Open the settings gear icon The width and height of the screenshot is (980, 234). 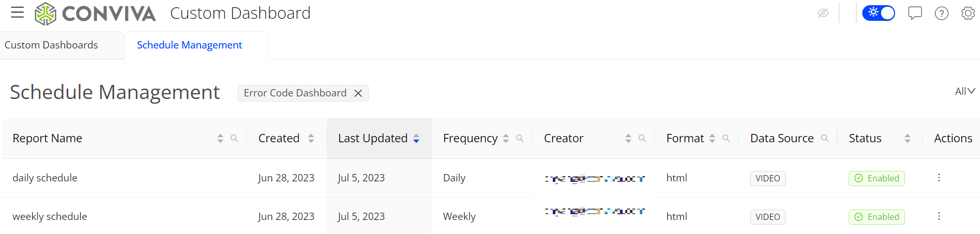tap(968, 13)
